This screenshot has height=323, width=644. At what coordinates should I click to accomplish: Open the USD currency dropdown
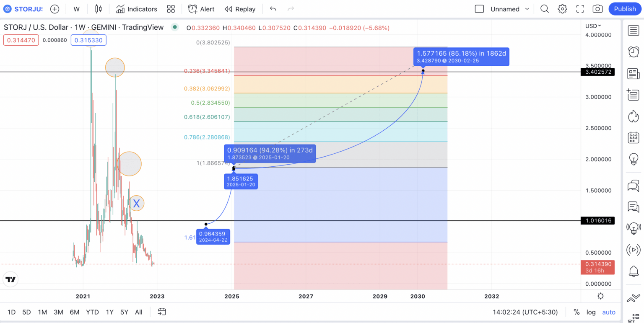click(x=593, y=26)
